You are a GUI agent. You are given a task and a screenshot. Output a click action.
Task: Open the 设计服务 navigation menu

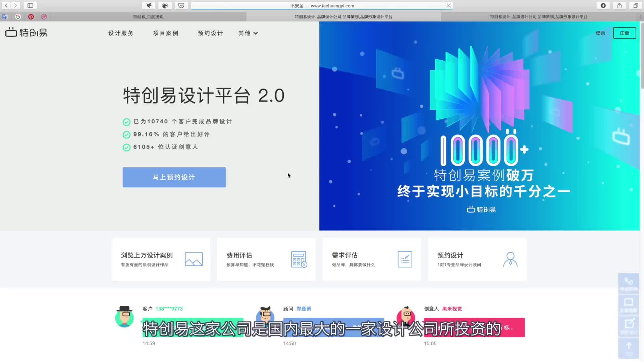[x=121, y=33]
